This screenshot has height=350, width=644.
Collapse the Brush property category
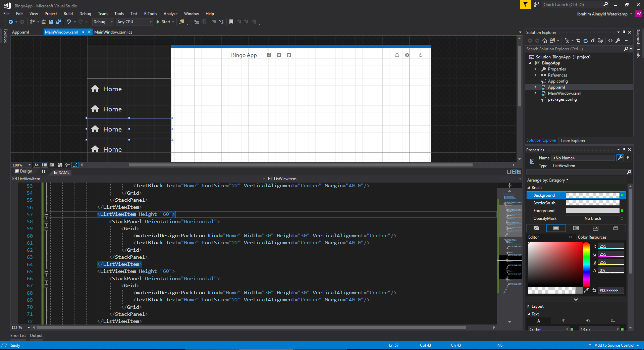pos(529,188)
